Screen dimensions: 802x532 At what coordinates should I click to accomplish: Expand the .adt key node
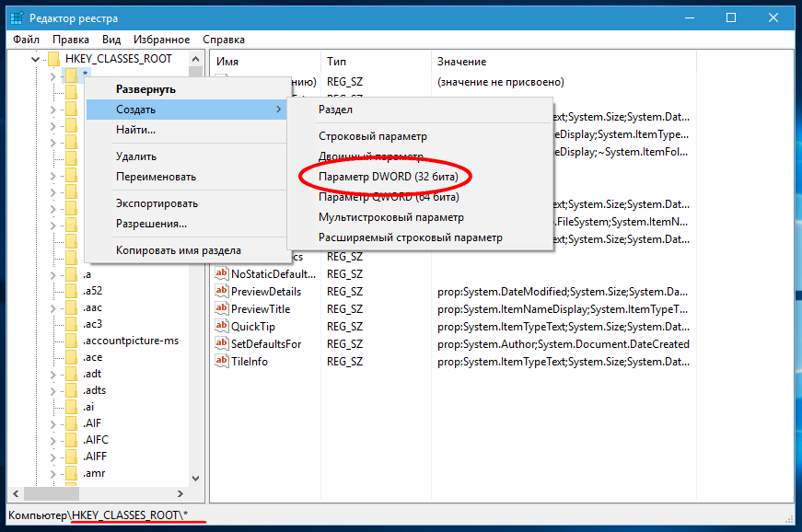pyautogui.click(x=52, y=374)
